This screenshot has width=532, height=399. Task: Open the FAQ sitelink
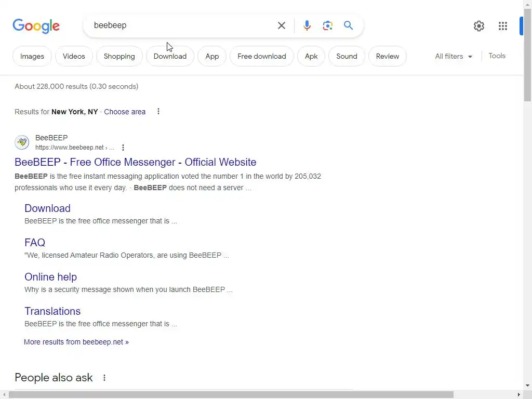tap(35, 243)
